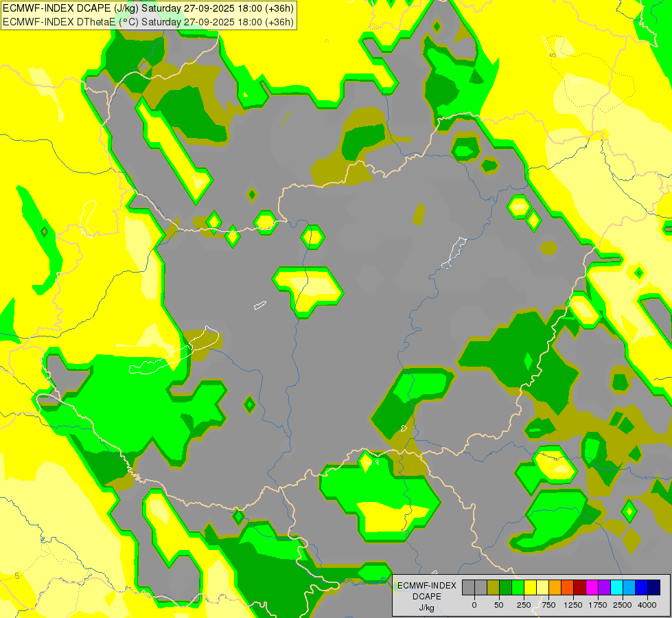Pick the orange legend swatch
This screenshot has width=672, height=618.
pyautogui.click(x=555, y=588)
